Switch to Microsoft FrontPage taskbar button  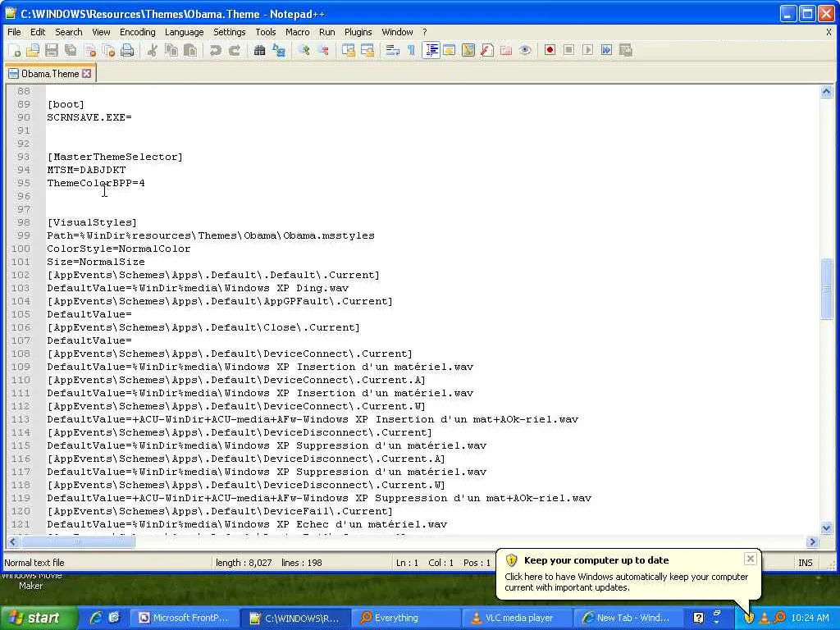pyautogui.click(x=184, y=618)
